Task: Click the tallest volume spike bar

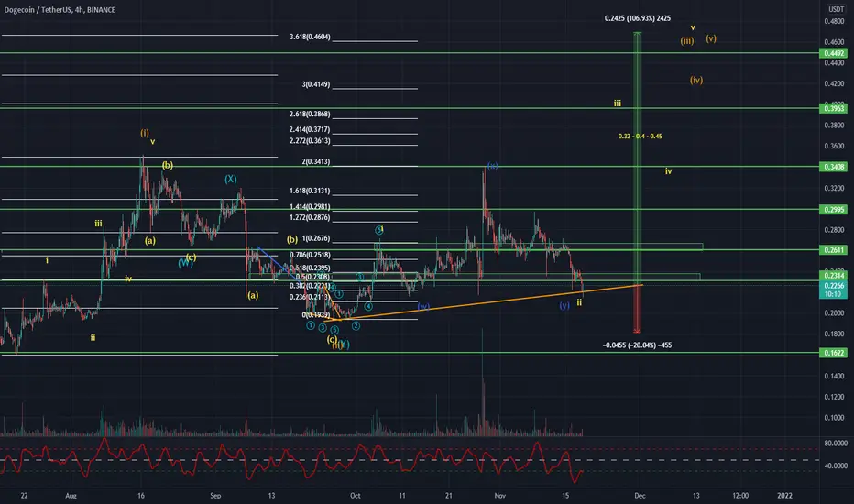Action: 482,381
